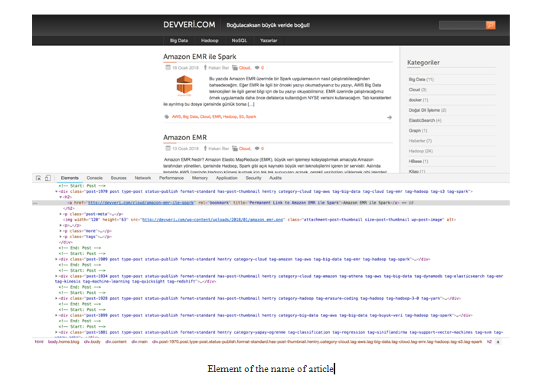Select the h2 breadcrumb item
This screenshot has height=392, width=535.
[489, 341]
